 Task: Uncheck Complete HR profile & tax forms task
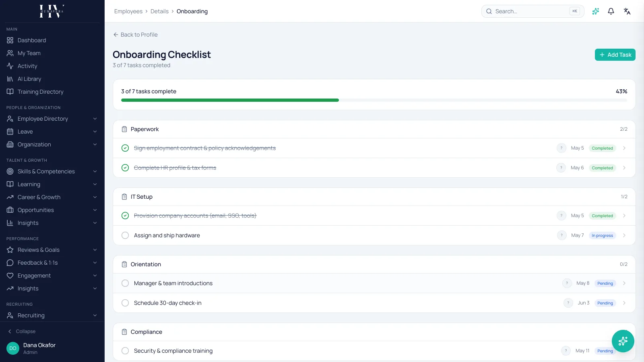tap(125, 168)
